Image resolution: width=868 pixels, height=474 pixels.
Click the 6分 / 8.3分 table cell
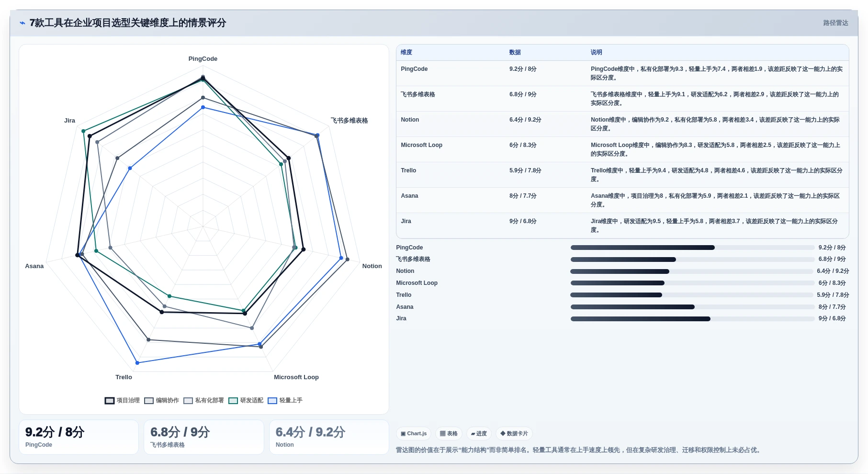(x=523, y=145)
